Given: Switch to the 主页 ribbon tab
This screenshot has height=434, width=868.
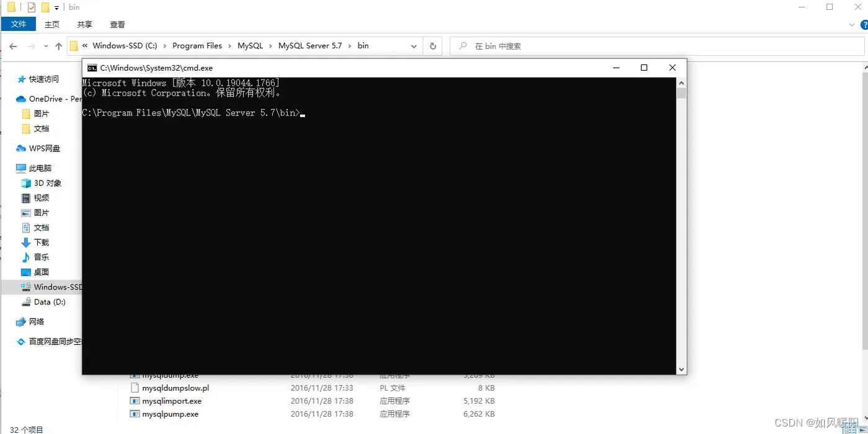Looking at the screenshot, I should coord(52,24).
